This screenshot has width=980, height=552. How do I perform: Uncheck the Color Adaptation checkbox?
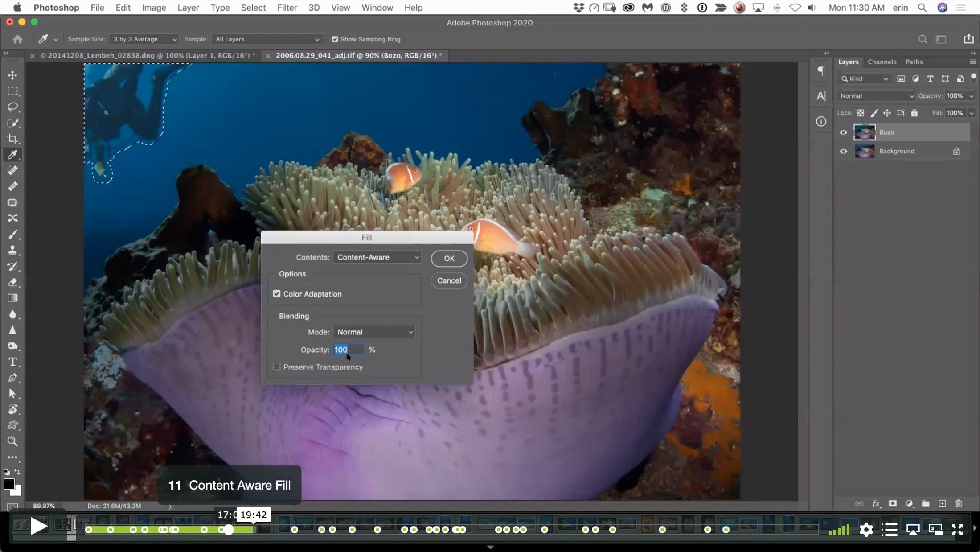tap(277, 294)
